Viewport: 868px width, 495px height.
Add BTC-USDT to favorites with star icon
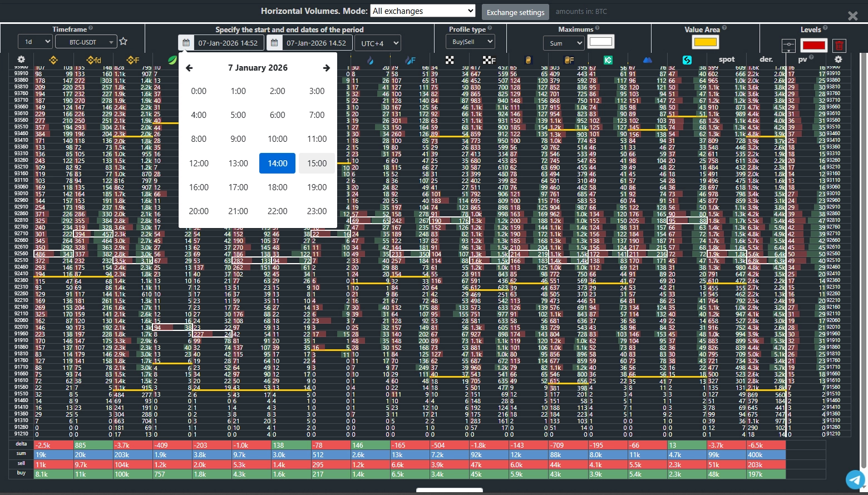coord(124,42)
